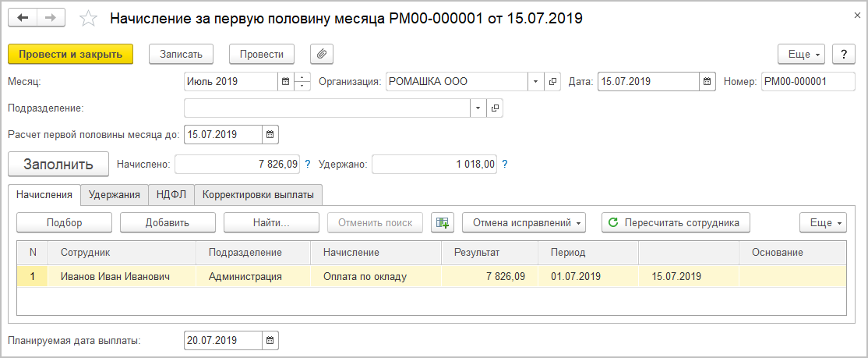
Task: Open the Корректировки выплаты tab
Action: pos(258,194)
